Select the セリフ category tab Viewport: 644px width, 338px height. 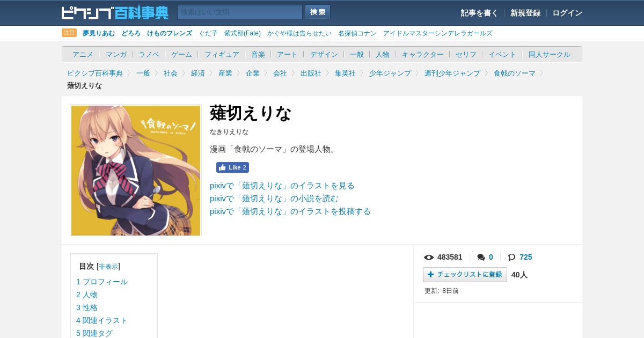pos(466,54)
